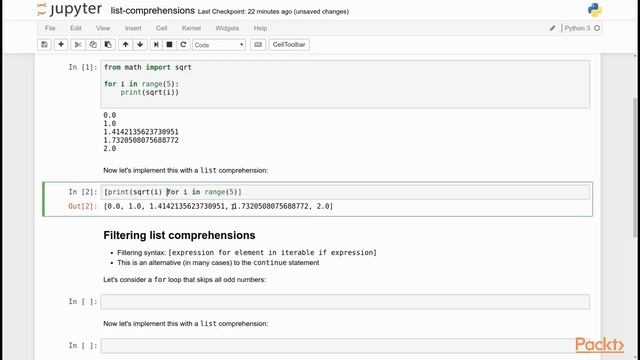This screenshot has width=640, height=360.
Task: Click the empty cell below 'skips all odd numbers'
Action: pos(345,302)
